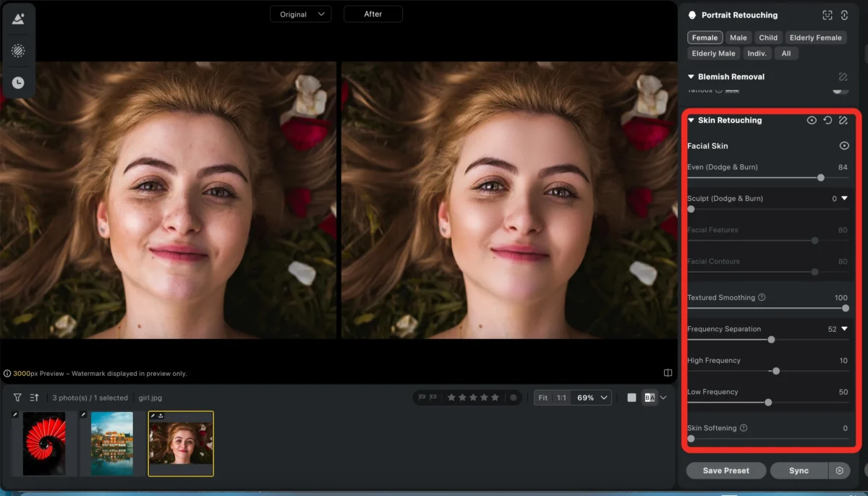
Task: Open the Skin Retouching brush edit icon
Action: point(843,120)
